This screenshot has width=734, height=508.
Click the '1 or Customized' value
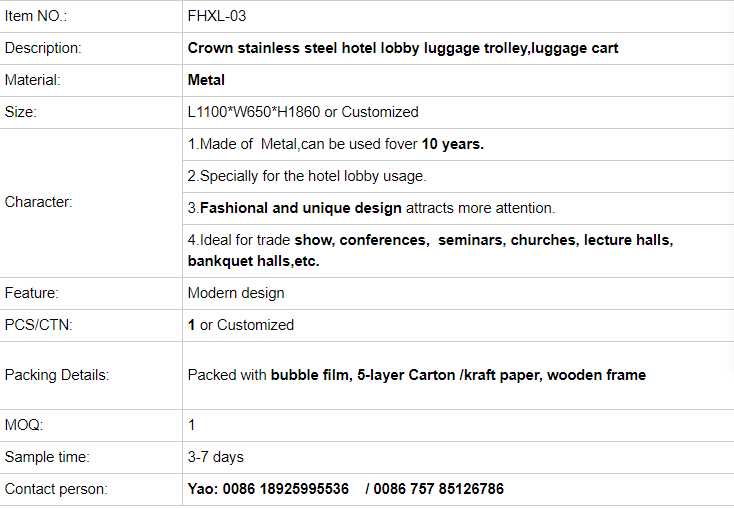point(241,325)
